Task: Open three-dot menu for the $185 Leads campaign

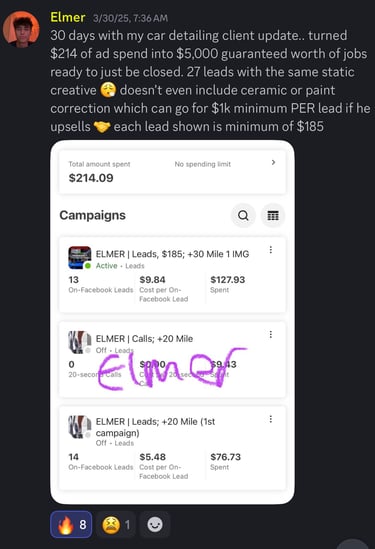Action: [x=271, y=250]
